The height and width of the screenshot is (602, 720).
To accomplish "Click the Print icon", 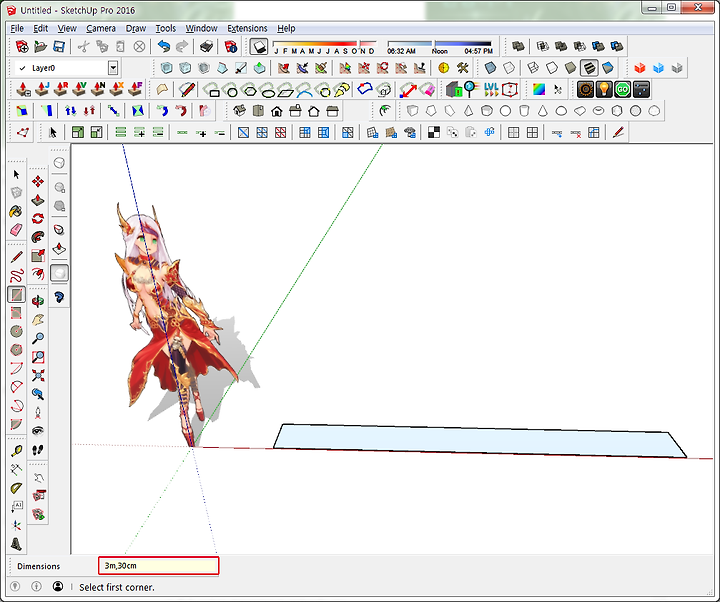I will tap(206, 46).
